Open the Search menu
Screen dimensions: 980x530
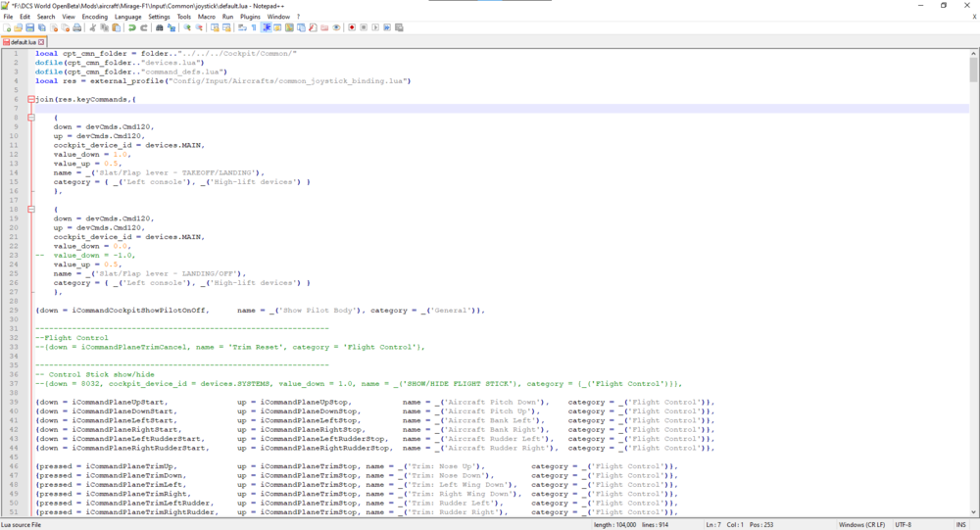pyautogui.click(x=46, y=17)
